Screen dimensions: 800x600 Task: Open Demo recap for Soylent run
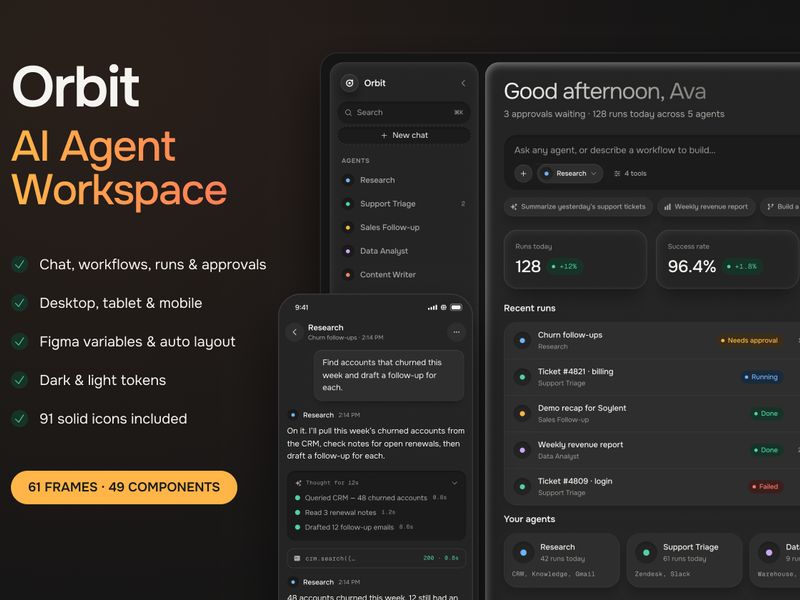[x=652, y=413]
